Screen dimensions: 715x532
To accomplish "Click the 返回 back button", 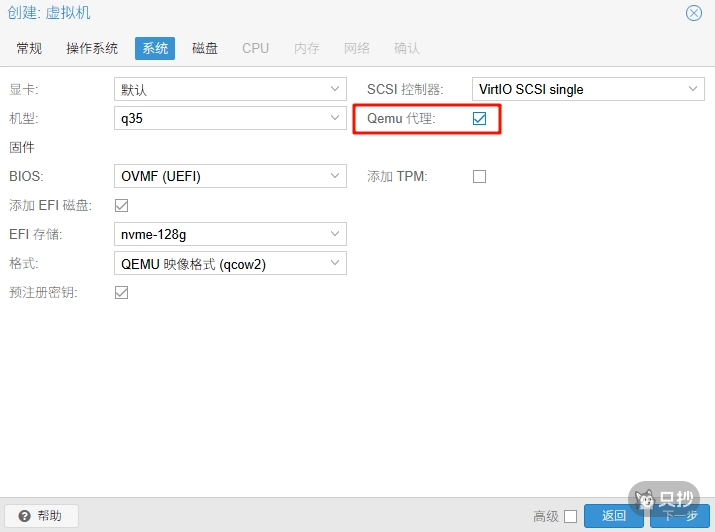I will [613, 516].
